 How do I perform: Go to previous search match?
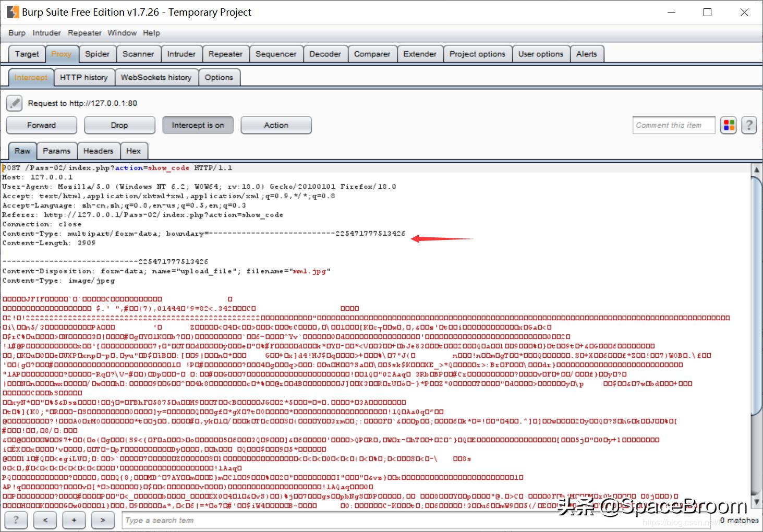click(x=45, y=520)
